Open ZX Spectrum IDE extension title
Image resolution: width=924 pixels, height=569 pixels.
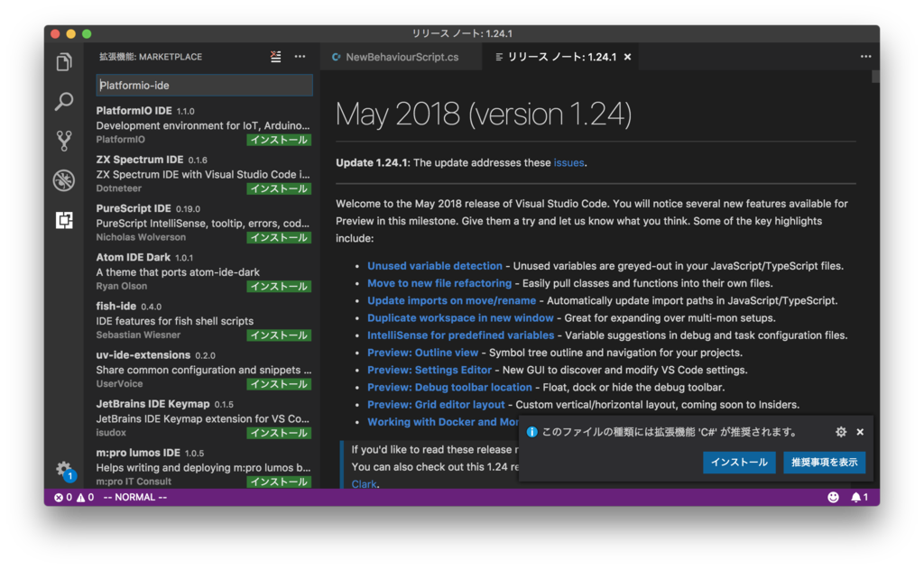(140, 160)
